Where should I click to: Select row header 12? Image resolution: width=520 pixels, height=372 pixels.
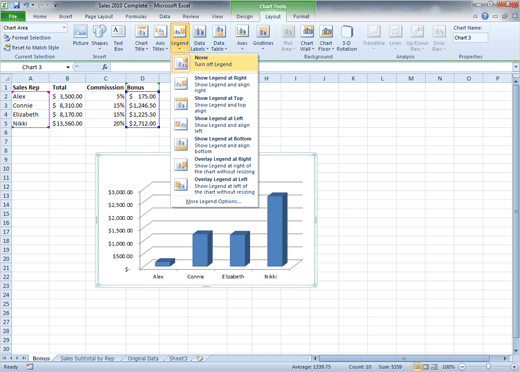coord(6,187)
